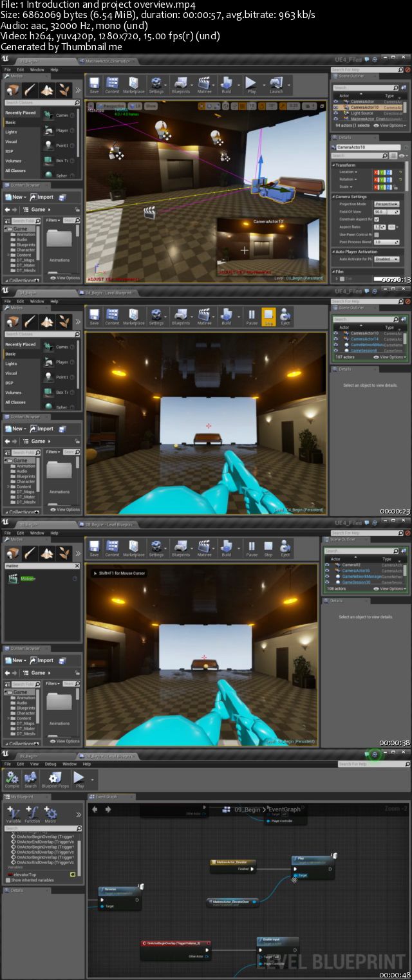The height and width of the screenshot is (980, 412).
Task: Collapse Auto Player Activation section
Action: [334, 252]
